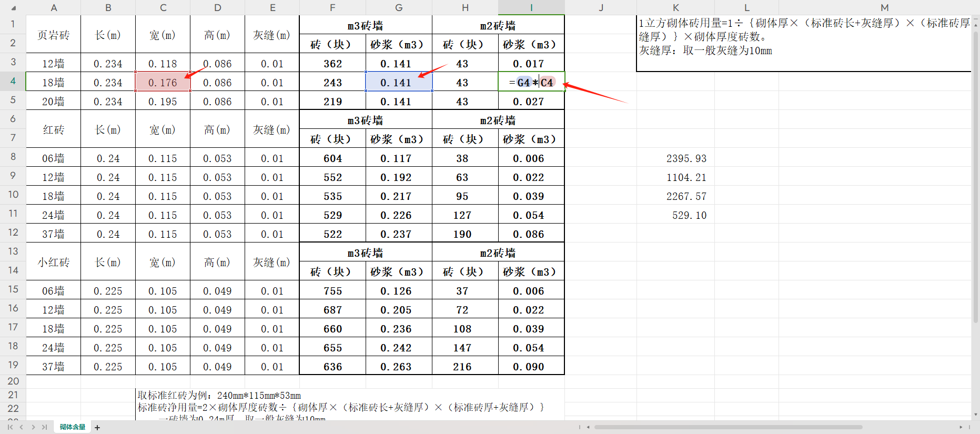The width and height of the screenshot is (980, 434).
Task: Select column K header
Action: point(676,7)
